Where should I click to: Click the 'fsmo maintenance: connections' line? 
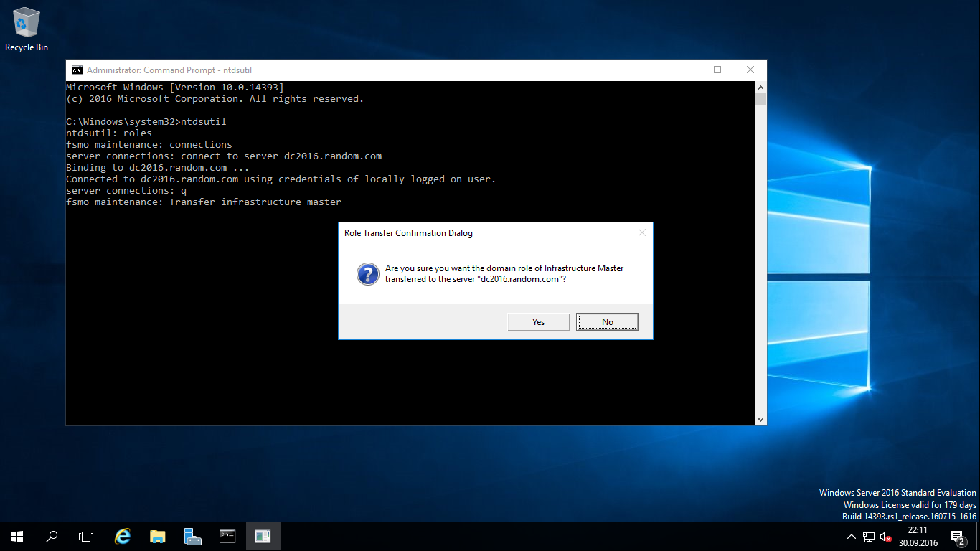point(149,145)
